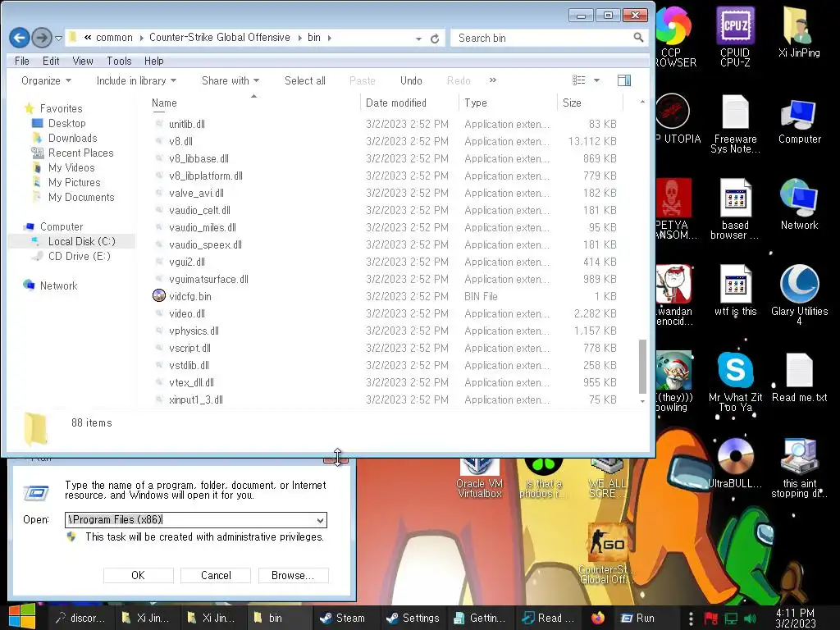
Task: Click the Firefox icon in the taskbar
Action: tap(598, 618)
